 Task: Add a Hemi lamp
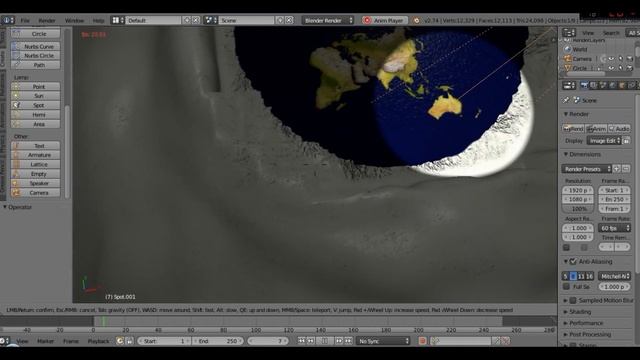point(36,115)
